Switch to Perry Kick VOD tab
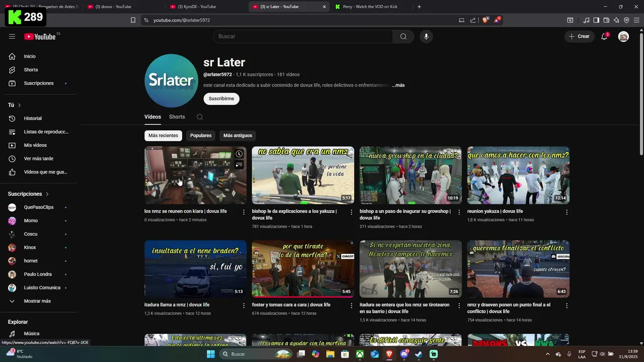 tap(370, 7)
